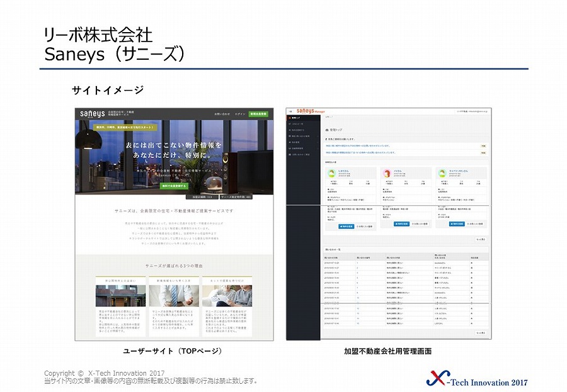The image size is (567, 392).
Task: Click メイさん pink avatar icon
Action: click(x=387, y=174)
